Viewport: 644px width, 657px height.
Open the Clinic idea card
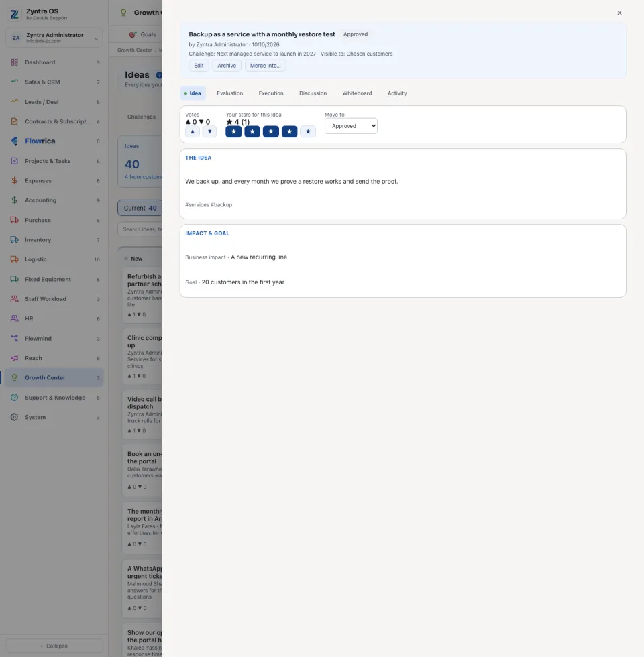tap(142, 357)
